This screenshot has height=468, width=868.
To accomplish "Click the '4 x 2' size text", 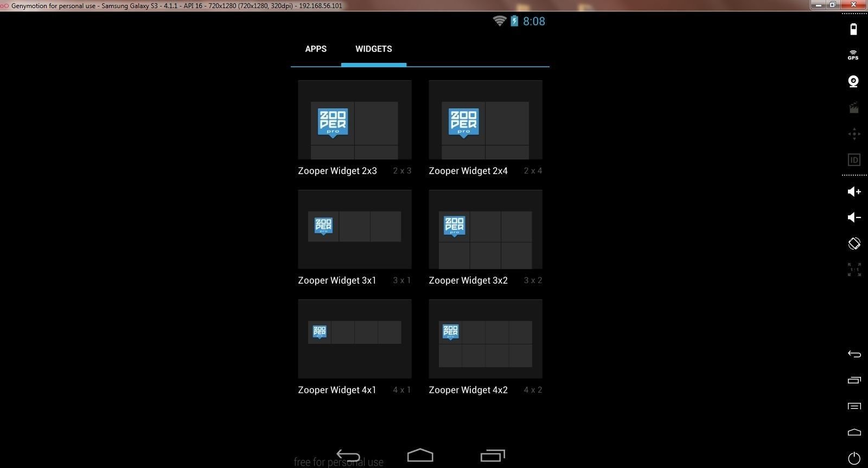I will pyautogui.click(x=533, y=390).
